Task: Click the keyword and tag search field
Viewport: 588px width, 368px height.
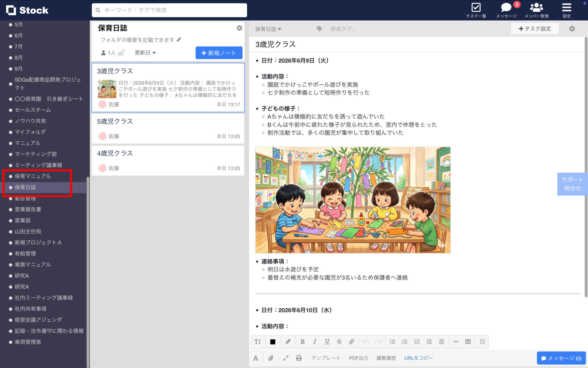Action: 169,10
